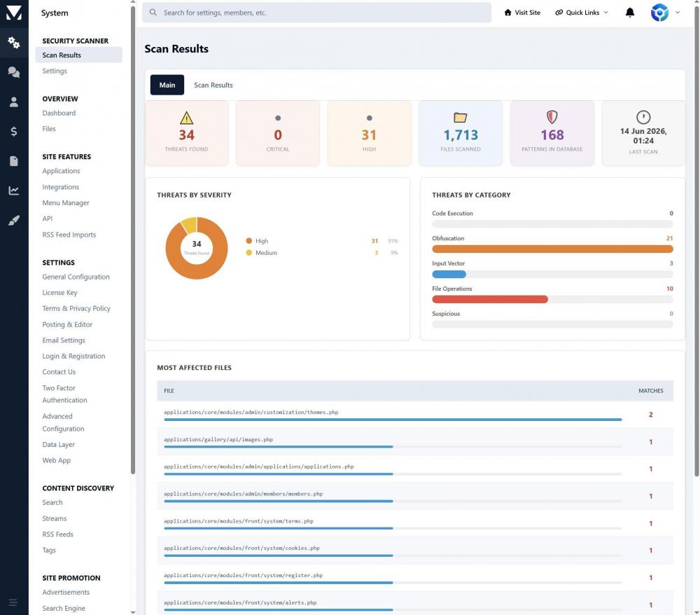Viewport: 700px width, 615px height.
Task: Click the chevron beside the profile avatar
Action: click(678, 13)
